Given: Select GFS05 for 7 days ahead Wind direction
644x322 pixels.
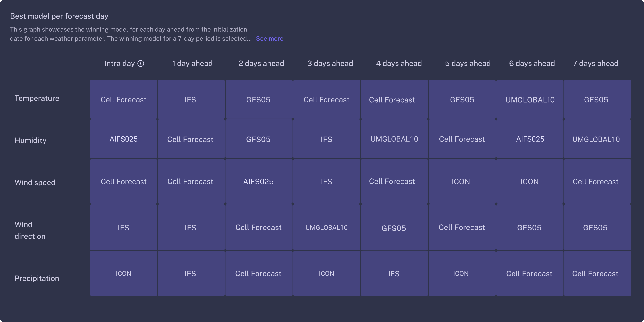Looking at the screenshot, I should (x=595, y=227).
